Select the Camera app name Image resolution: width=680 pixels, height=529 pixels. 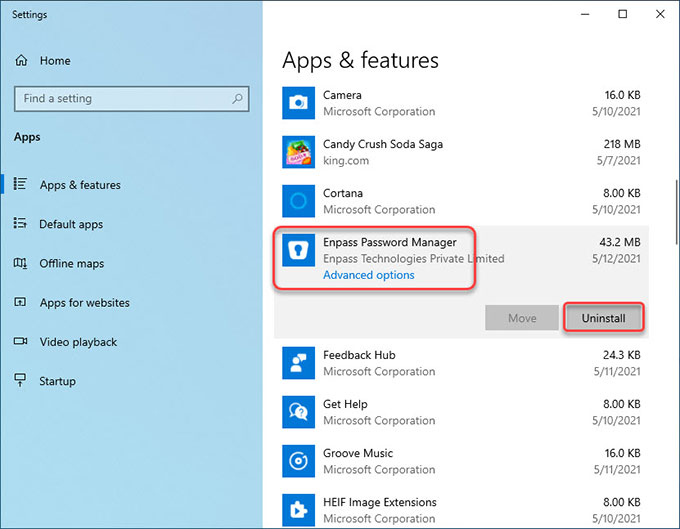342,95
